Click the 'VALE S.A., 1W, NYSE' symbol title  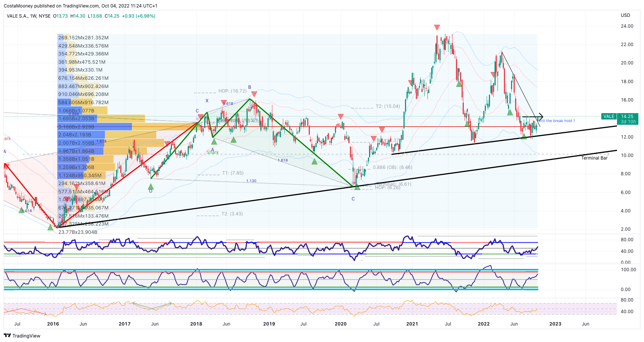click(x=28, y=16)
